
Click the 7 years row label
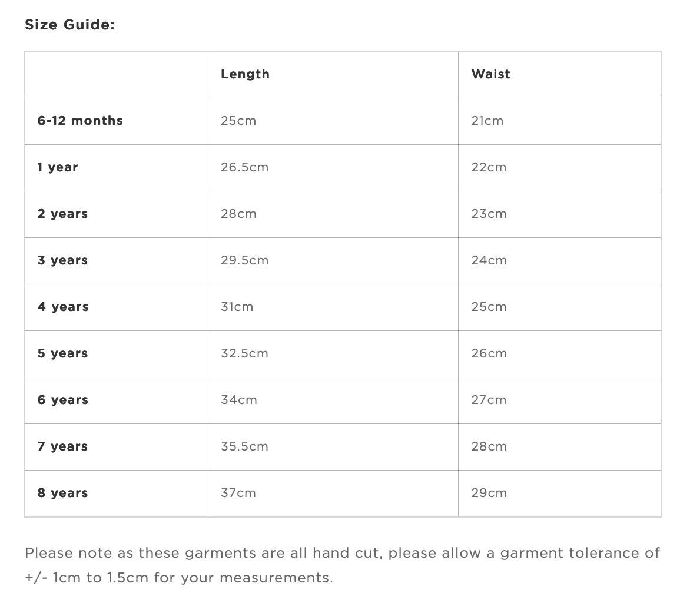coord(62,446)
